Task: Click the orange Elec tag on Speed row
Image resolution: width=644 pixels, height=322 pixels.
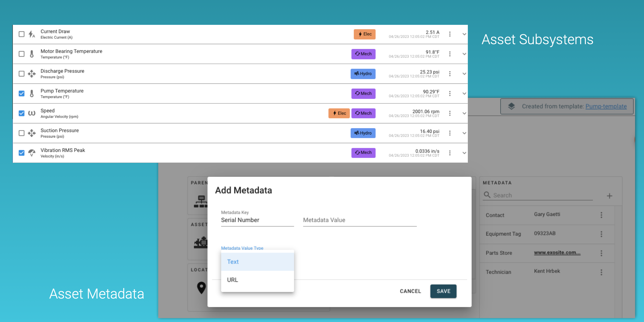Action: click(x=339, y=113)
